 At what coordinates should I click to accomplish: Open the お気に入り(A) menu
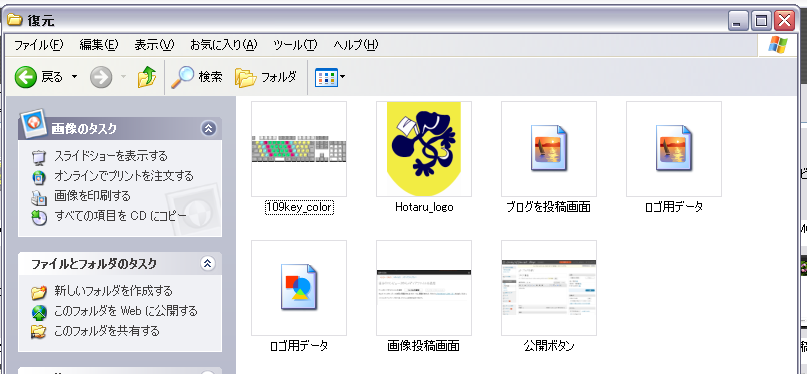(x=223, y=45)
